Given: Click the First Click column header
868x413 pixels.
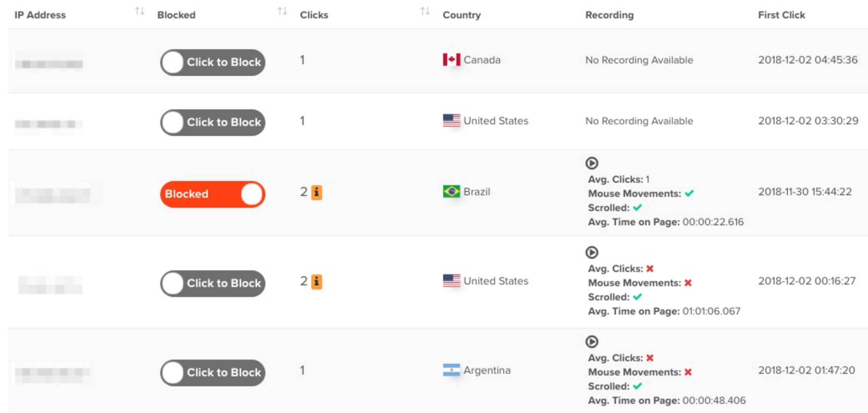Looking at the screenshot, I should [781, 15].
